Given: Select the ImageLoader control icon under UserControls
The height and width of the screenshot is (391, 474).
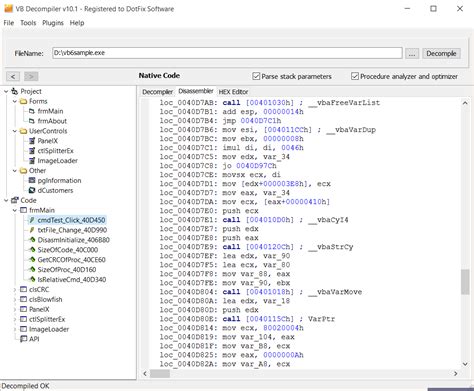Looking at the screenshot, I should 32,160.
